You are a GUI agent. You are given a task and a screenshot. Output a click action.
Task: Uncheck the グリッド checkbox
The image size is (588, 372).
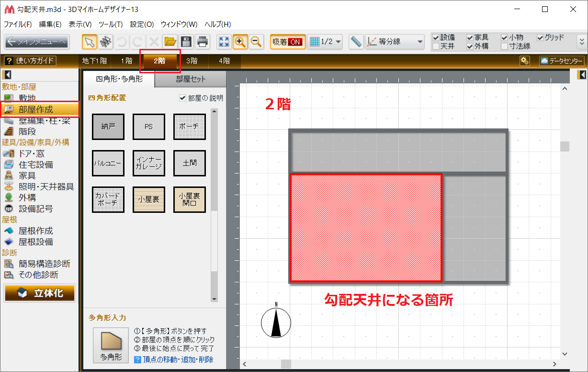click(540, 37)
